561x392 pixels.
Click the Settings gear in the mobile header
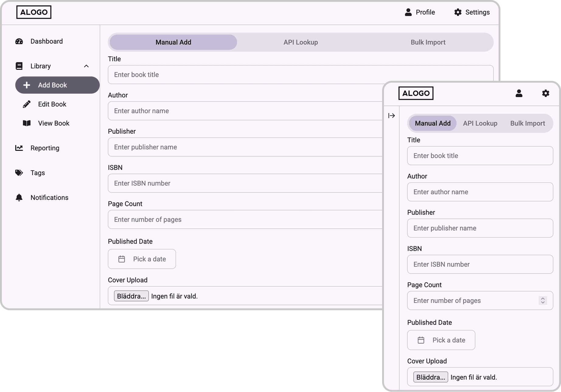tap(546, 93)
